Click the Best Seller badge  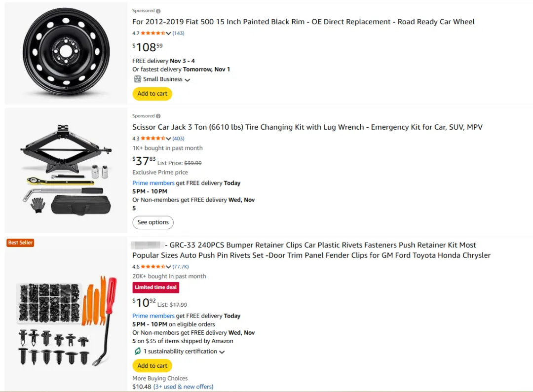20,243
